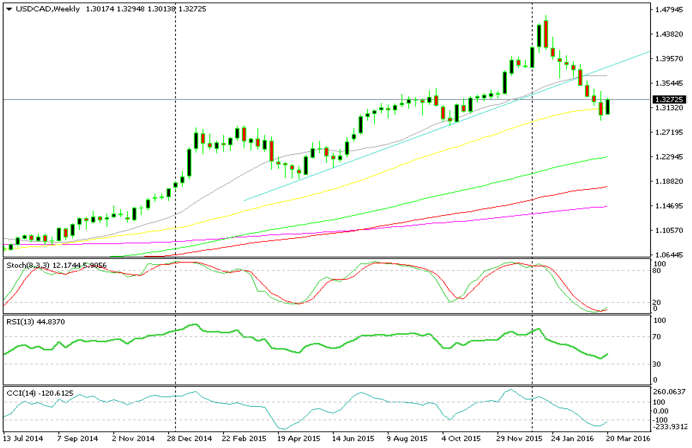The image size is (692, 448).
Task: Select the highest candlestick near January 2016
Action: tap(546, 33)
